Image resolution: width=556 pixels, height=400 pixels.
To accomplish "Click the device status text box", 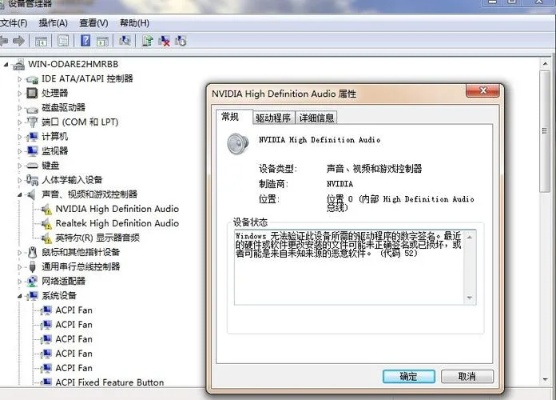I will pos(349,267).
